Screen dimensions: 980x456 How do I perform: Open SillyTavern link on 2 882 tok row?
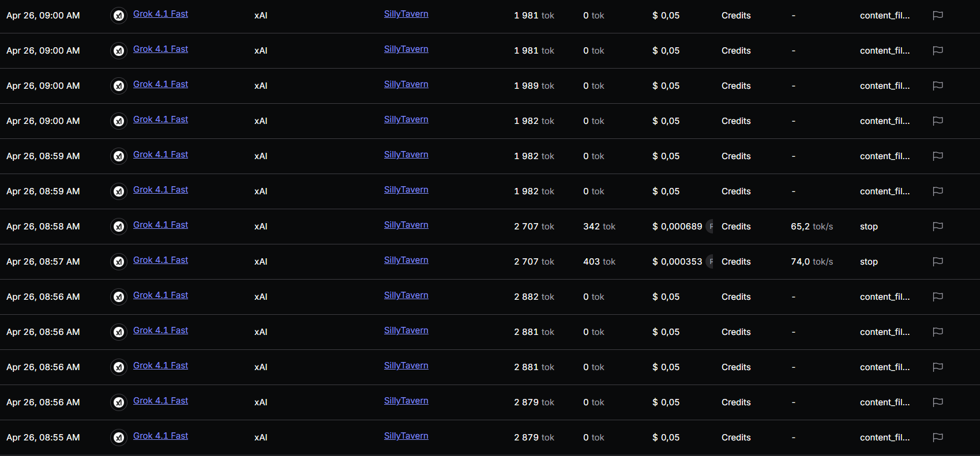pyautogui.click(x=406, y=295)
